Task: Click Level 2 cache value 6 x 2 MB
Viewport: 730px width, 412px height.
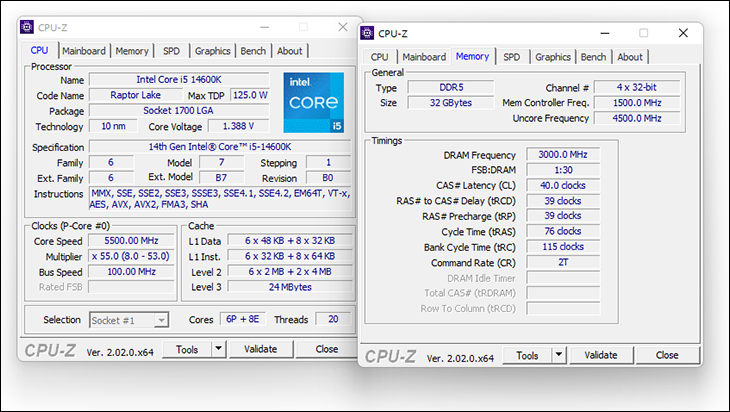Action: 290,271
